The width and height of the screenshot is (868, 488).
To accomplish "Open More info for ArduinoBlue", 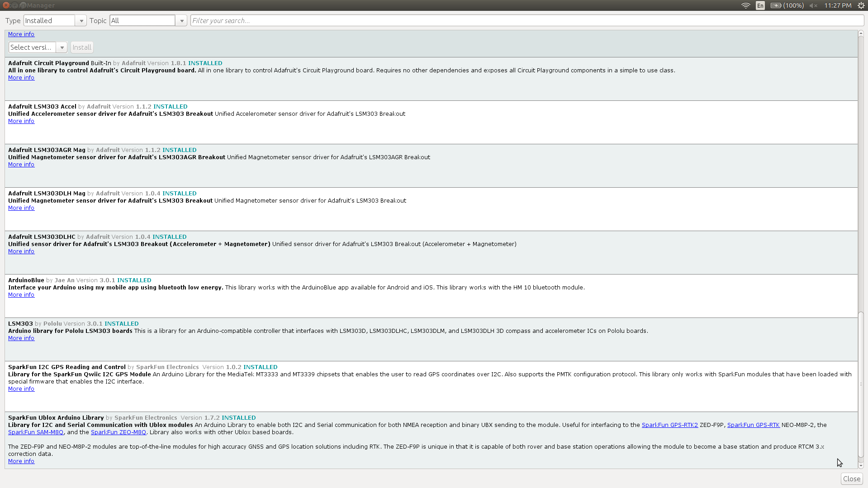I will tap(21, 294).
